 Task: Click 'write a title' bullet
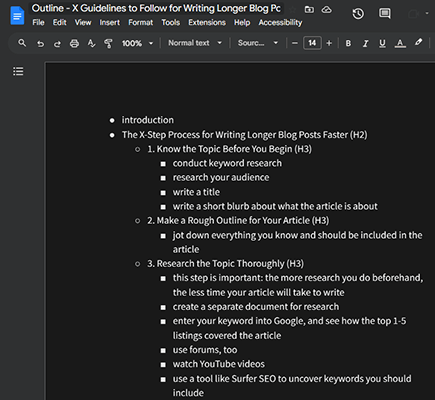196,192
